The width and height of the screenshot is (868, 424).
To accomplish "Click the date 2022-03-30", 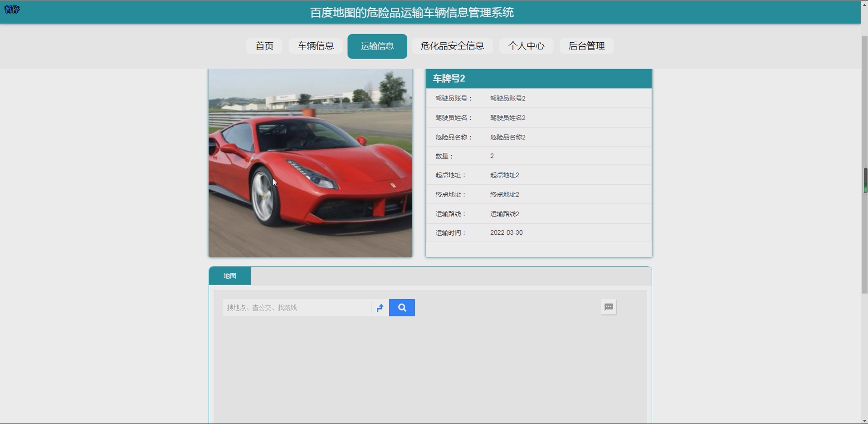I will click(x=507, y=232).
